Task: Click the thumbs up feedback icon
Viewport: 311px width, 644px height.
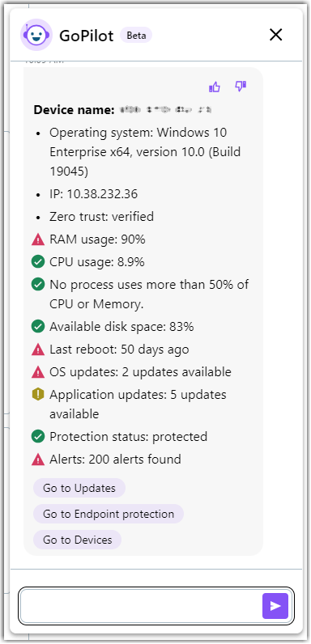Action: click(x=215, y=87)
